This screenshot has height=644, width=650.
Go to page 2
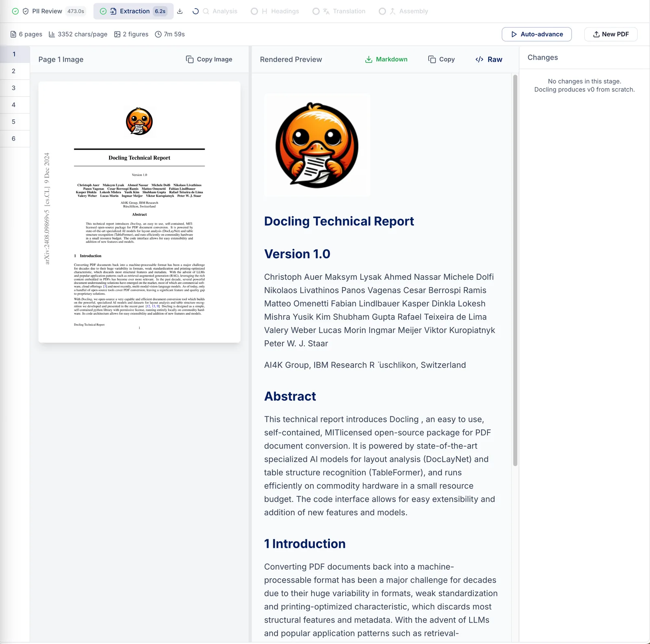(15, 71)
